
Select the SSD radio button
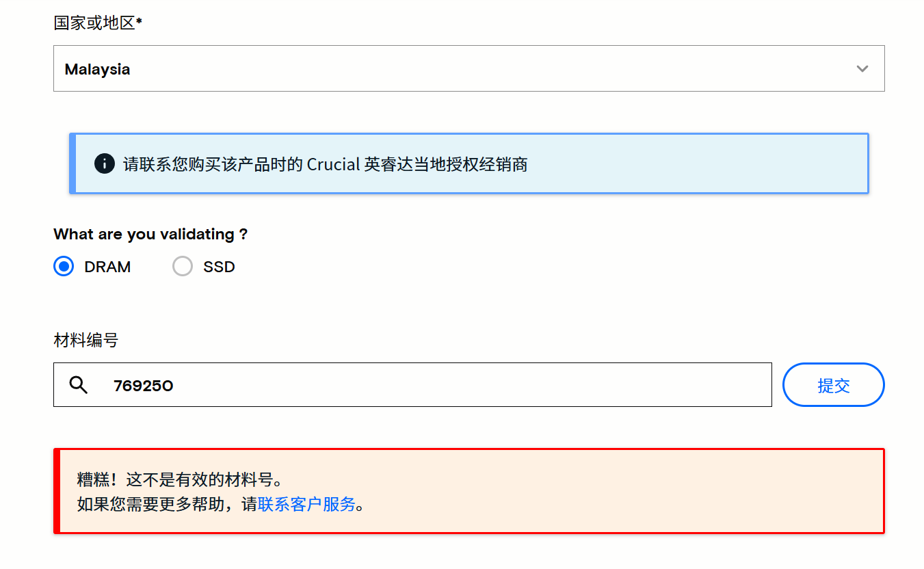183,267
